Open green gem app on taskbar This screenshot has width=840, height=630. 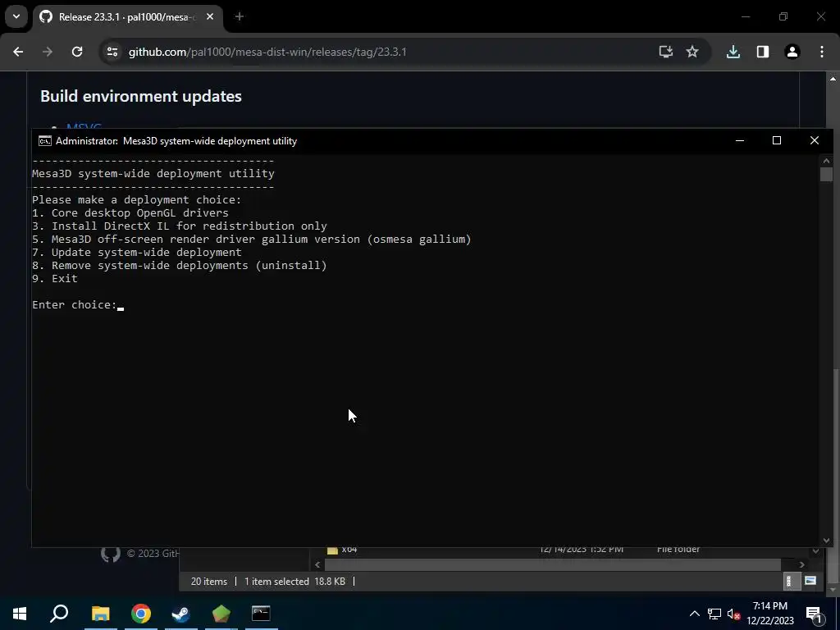tap(221, 614)
